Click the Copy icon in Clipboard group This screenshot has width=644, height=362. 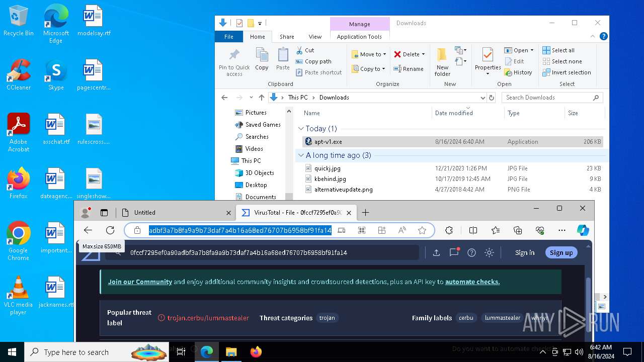pyautogui.click(x=262, y=59)
